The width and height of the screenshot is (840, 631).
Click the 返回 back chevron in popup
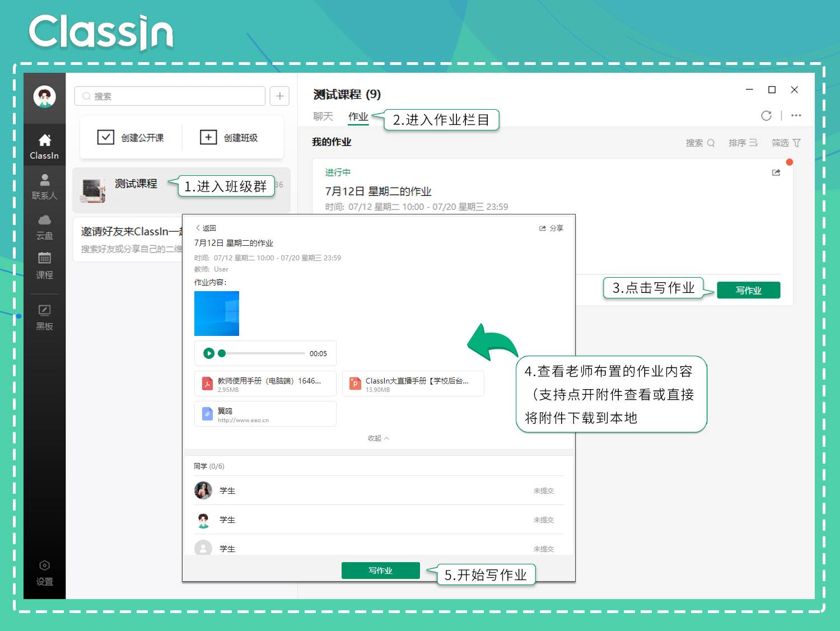[198, 228]
